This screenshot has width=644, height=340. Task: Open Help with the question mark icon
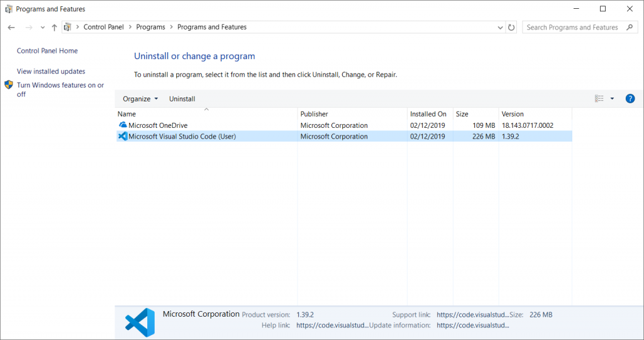(x=630, y=99)
